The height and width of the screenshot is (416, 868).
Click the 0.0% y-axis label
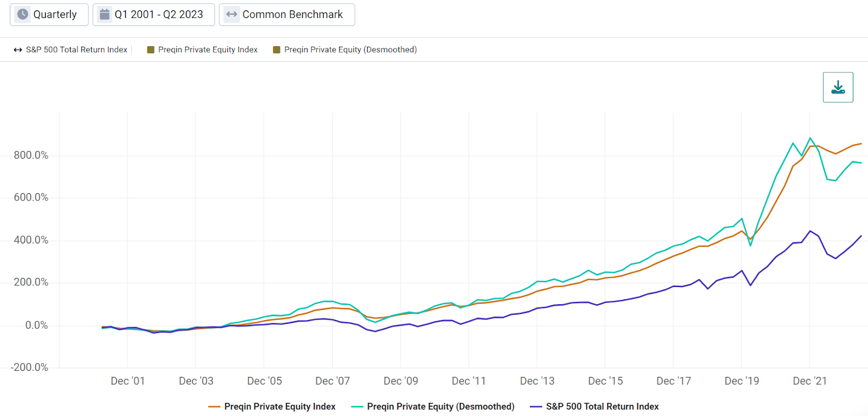tap(36, 325)
